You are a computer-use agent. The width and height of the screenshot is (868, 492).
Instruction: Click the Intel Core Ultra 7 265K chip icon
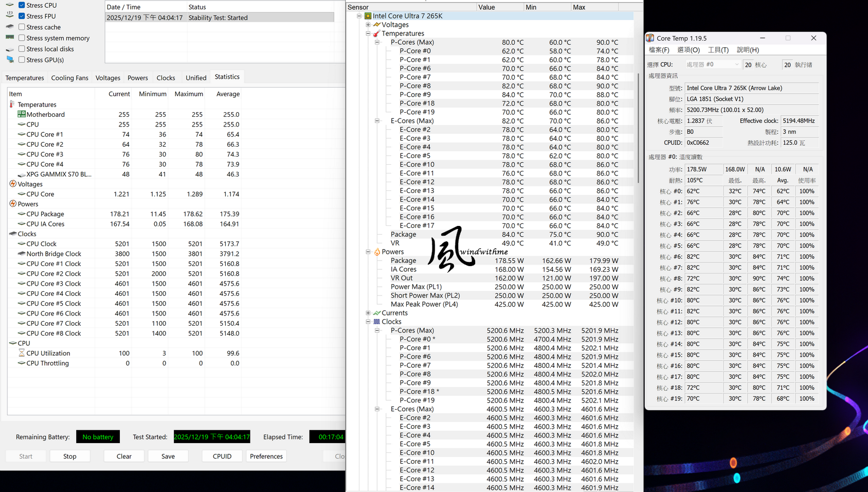tap(368, 16)
